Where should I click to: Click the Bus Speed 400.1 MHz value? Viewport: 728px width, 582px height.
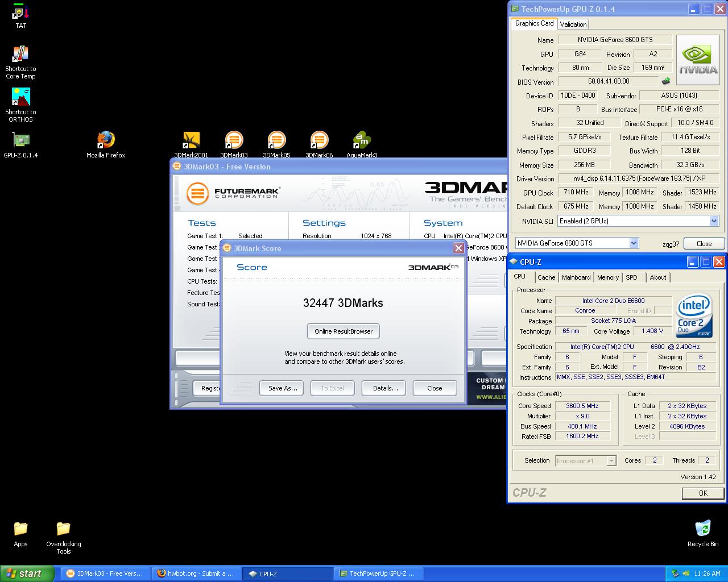[x=582, y=426]
